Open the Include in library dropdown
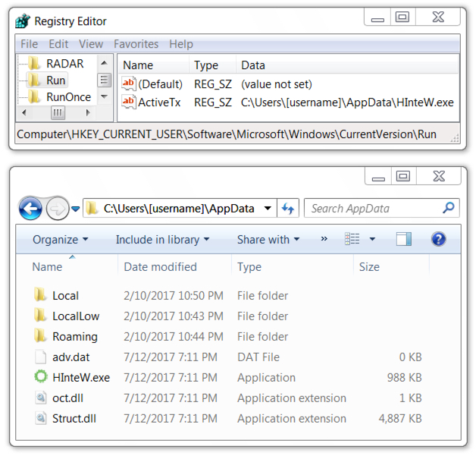The height and width of the screenshot is (456, 476). click(162, 240)
